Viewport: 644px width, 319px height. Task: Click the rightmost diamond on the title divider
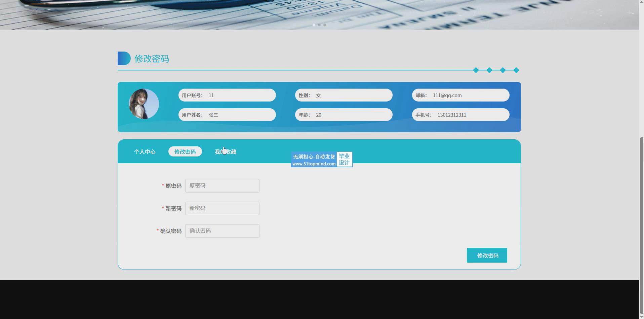(516, 70)
